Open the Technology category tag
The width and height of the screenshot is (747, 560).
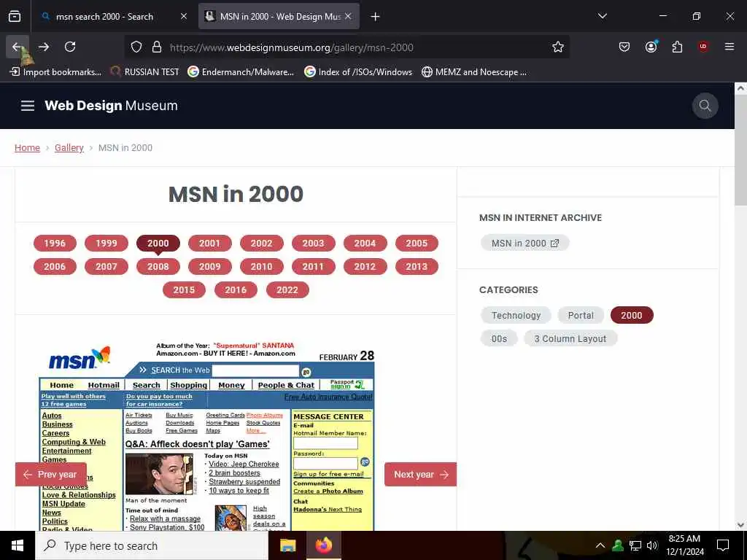pos(516,315)
